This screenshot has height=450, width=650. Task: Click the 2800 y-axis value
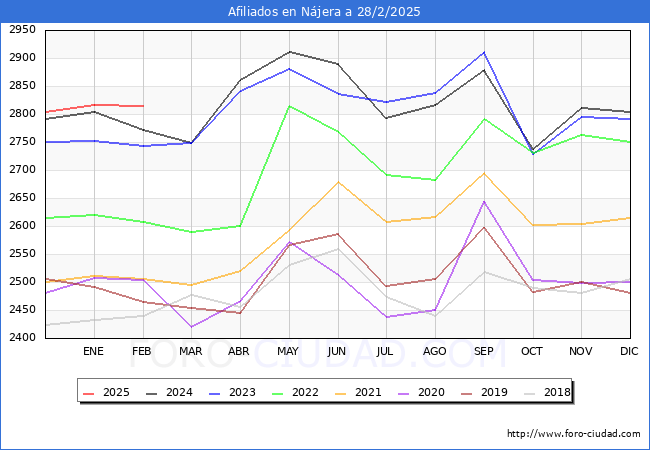coord(22,114)
